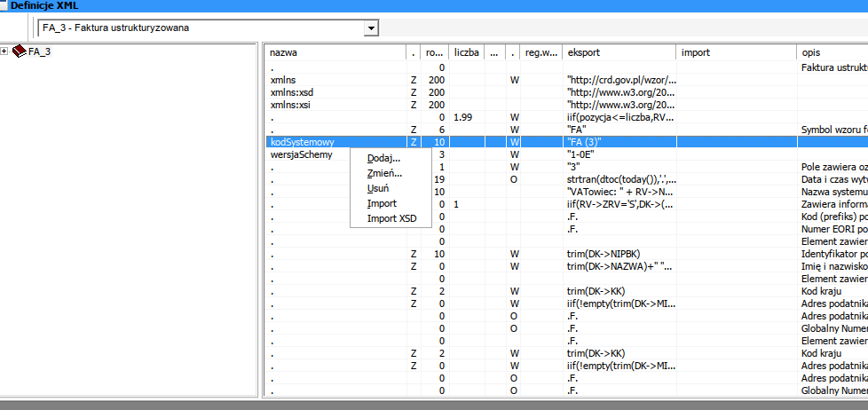The width and height of the screenshot is (868, 410).
Task: Click the reg.w... column header
Action: coord(541,52)
